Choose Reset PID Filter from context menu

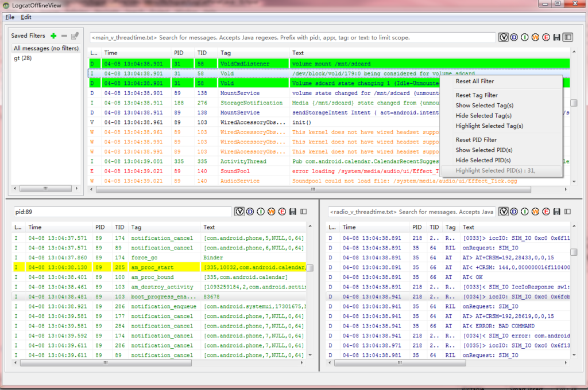pos(501,140)
